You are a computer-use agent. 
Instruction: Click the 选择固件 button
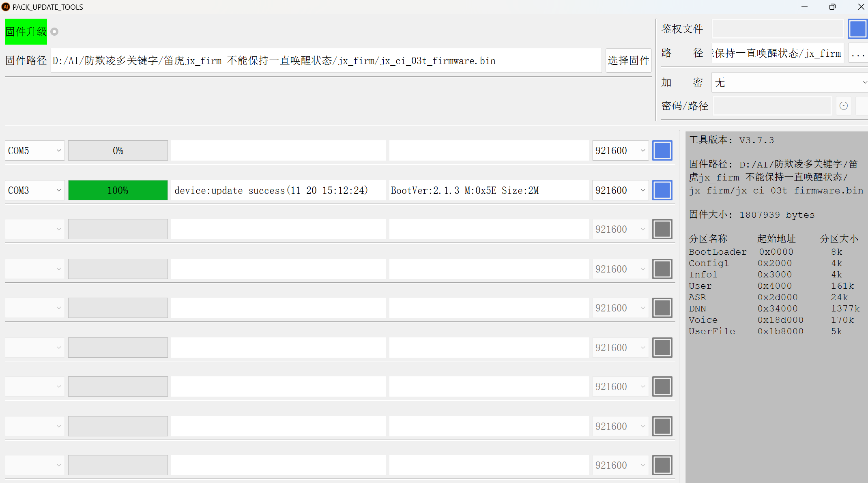point(628,60)
